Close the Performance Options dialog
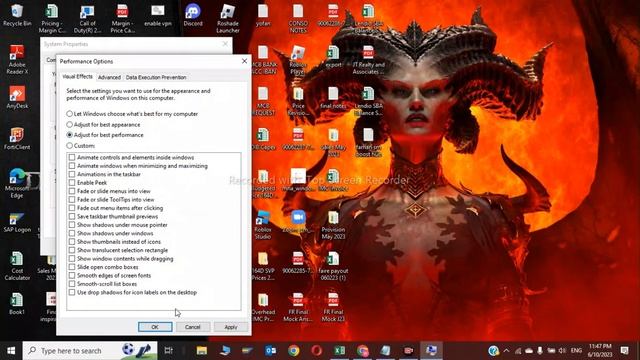Viewport: 640px width, 360px height. point(244,61)
